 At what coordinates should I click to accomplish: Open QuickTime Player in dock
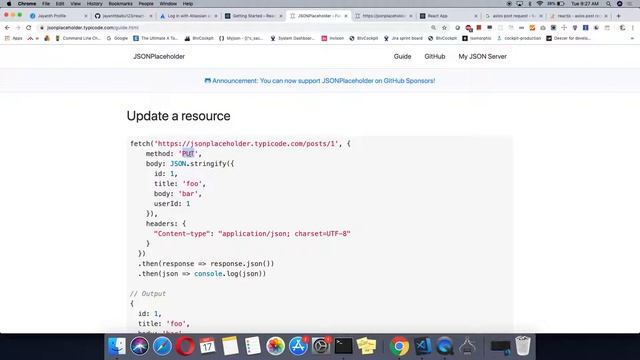click(x=444, y=346)
